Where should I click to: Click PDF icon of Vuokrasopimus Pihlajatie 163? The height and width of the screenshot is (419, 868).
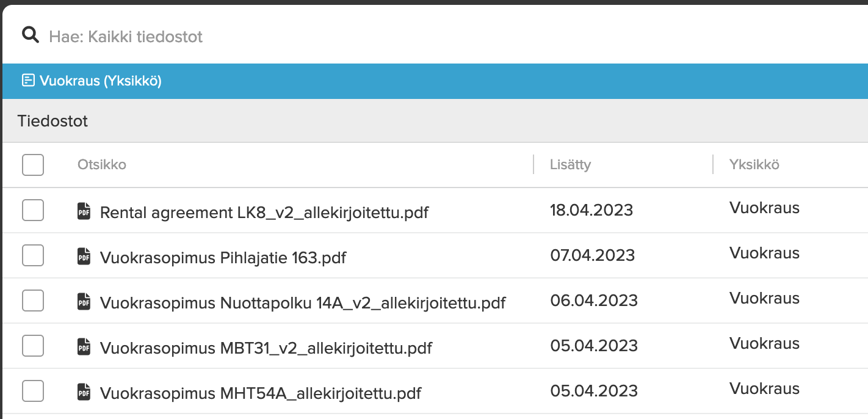[84, 257]
